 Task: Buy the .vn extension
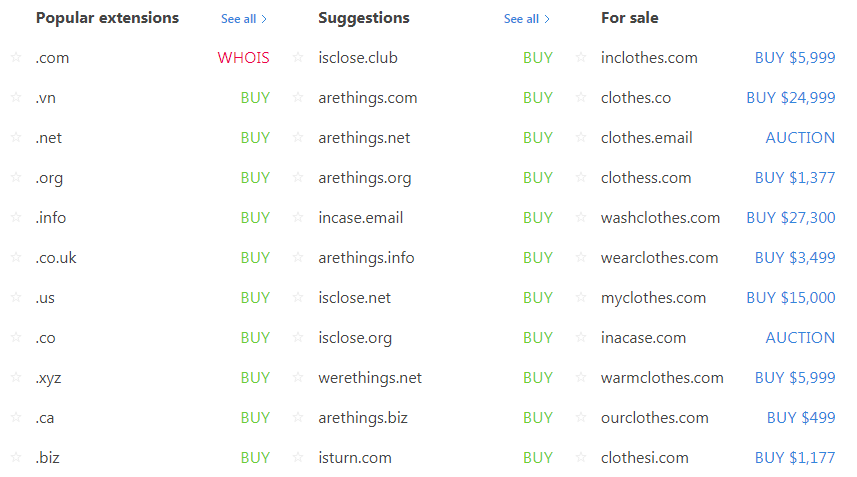tap(255, 98)
